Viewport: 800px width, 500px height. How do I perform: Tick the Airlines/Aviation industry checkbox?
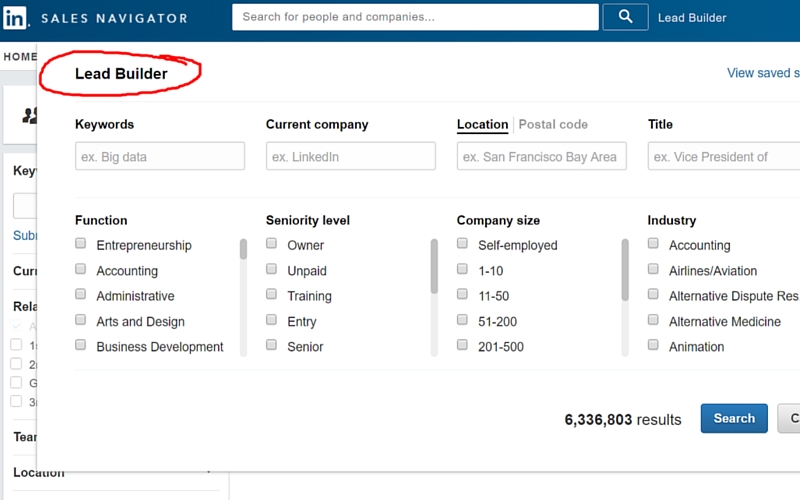(x=653, y=269)
